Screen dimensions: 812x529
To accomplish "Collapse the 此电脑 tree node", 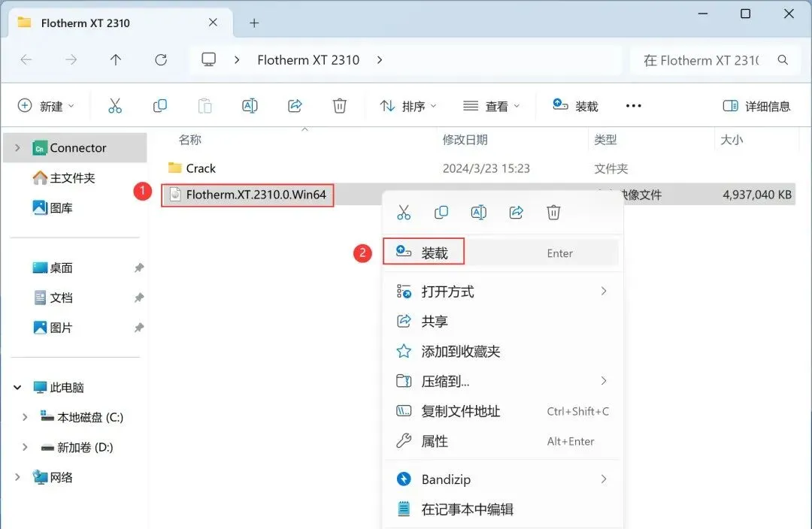I will click(17, 387).
